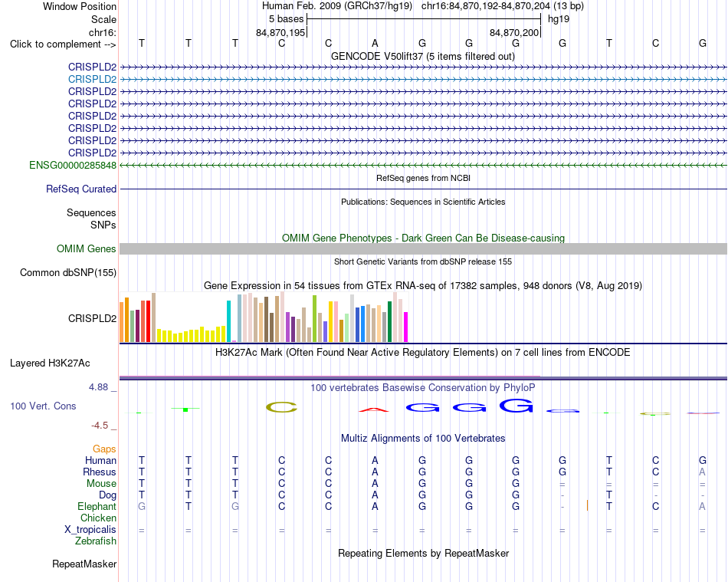Click the "4.88" upper axis value
The image size is (728, 582).
click(x=98, y=387)
